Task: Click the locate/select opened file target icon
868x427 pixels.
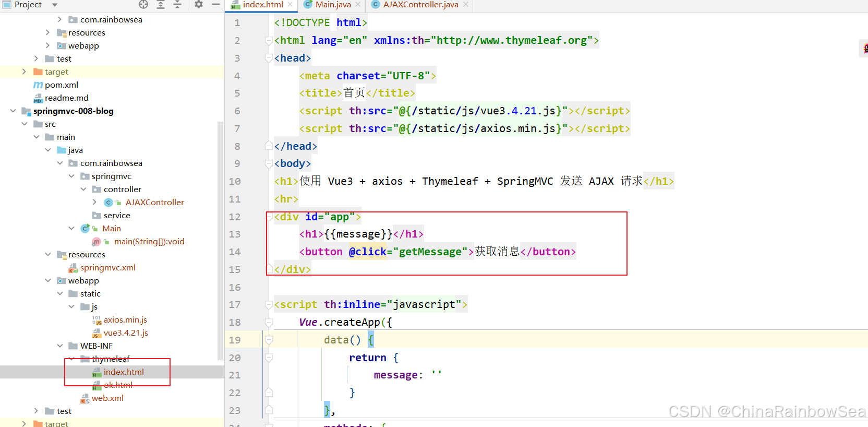Action: [x=143, y=5]
